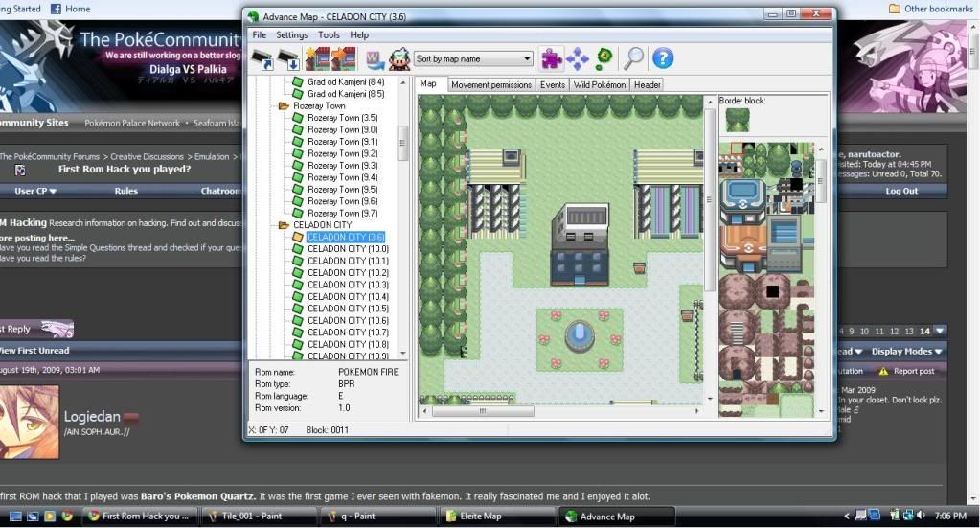This screenshot has height=528, width=980.
Task: Select CELADON CITY (10.2) in map tree
Action: [x=347, y=273]
